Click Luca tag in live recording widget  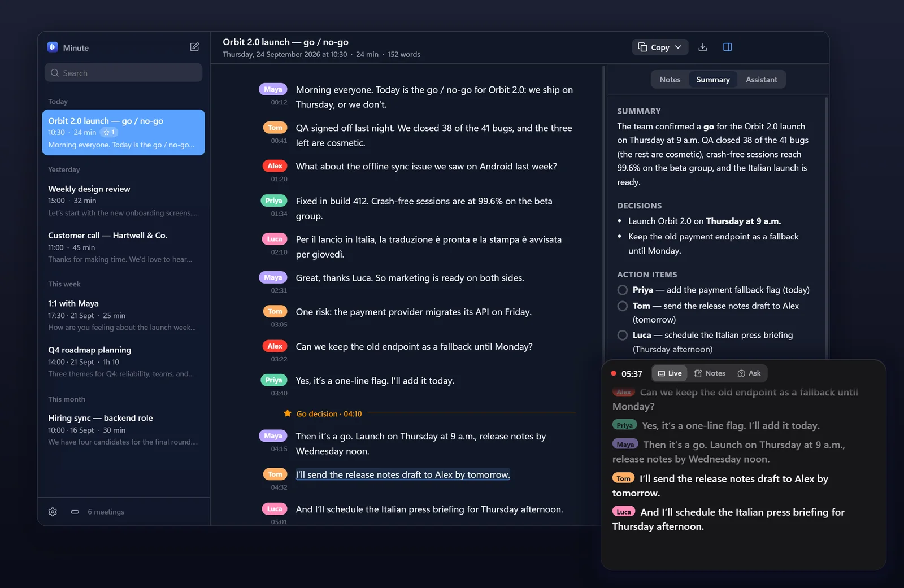624,512
